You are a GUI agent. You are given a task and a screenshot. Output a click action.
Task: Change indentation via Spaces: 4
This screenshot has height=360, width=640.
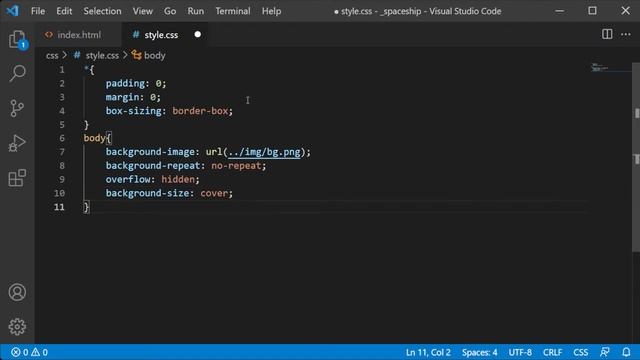click(479, 352)
